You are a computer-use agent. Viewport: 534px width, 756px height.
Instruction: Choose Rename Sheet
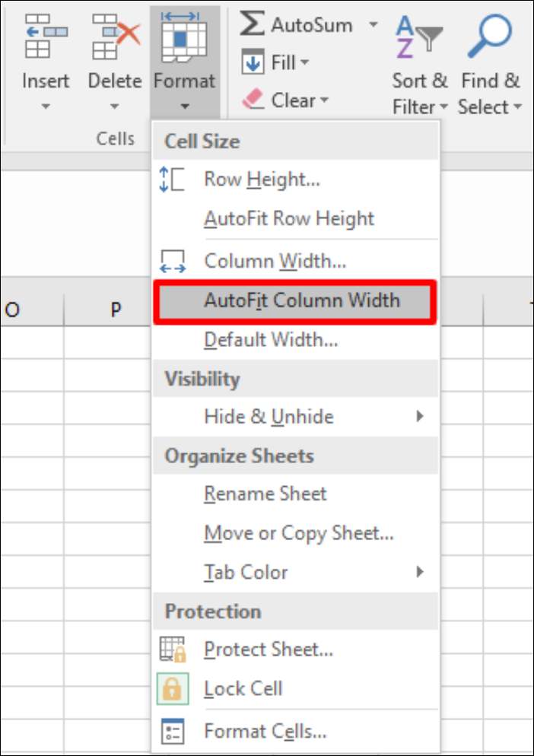coord(265,494)
